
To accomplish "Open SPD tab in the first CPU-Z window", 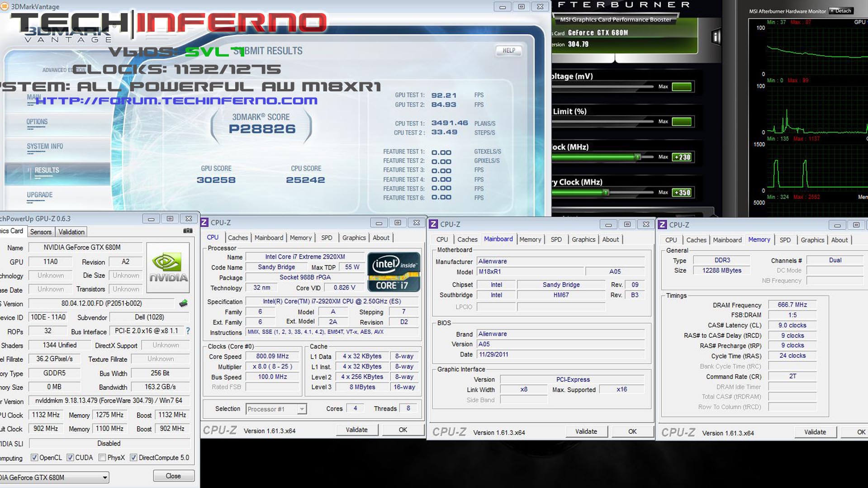I will coord(327,237).
